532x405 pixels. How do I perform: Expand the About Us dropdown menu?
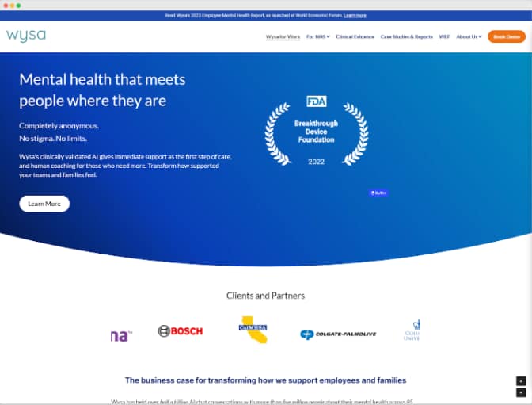(x=469, y=36)
